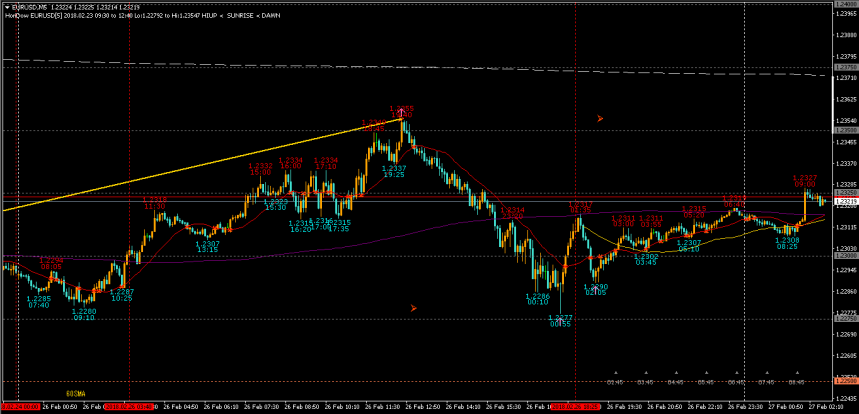This screenshot has height=414, width=859.
Task: Click the swing low label 1.2277 00:55
Action: 560,321
